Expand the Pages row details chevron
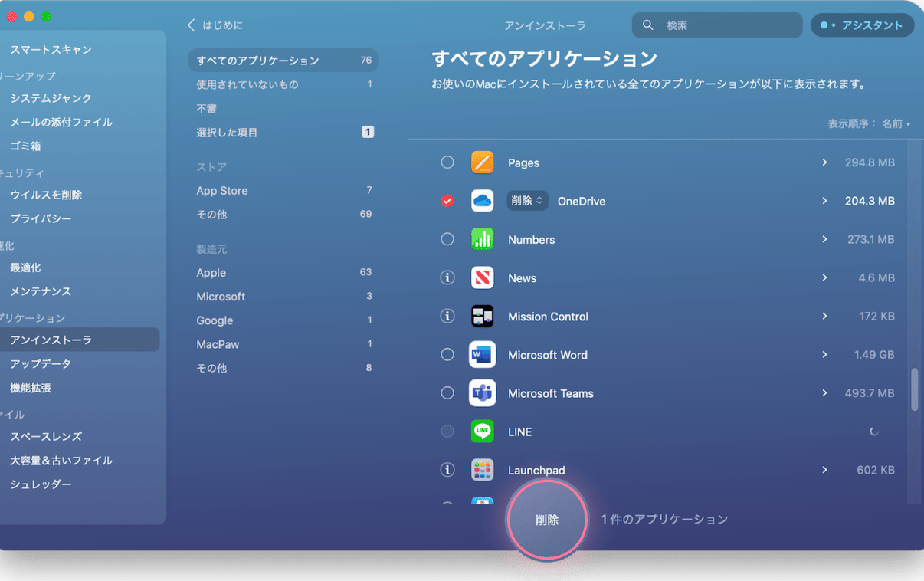 824,162
